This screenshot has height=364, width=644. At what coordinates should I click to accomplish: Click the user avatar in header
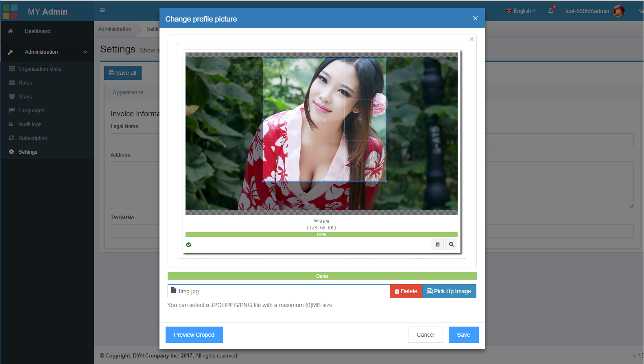pos(619,11)
